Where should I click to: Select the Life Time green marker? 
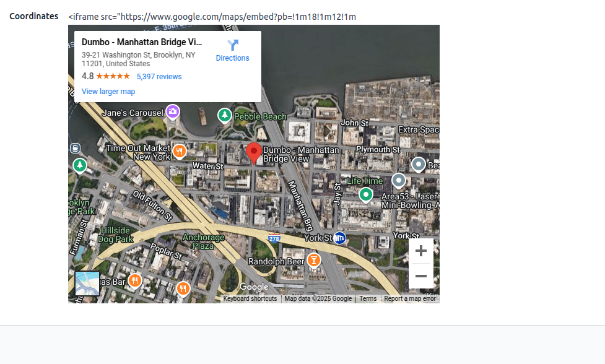[x=366, y=195]
